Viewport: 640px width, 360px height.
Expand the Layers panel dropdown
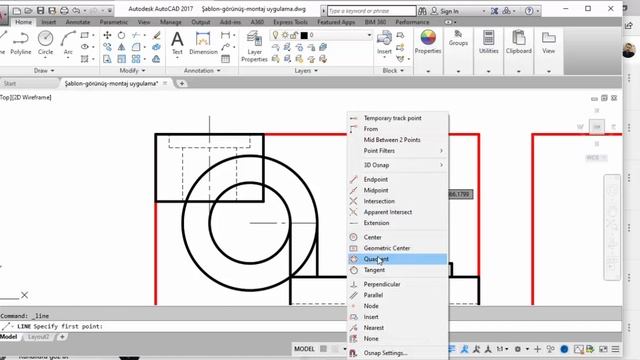306,71
